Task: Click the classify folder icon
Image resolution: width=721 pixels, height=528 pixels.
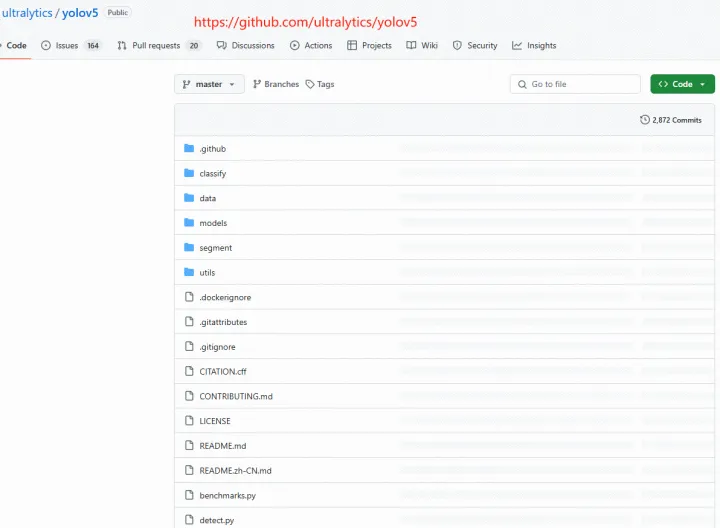Action: (x=189, y=173)
